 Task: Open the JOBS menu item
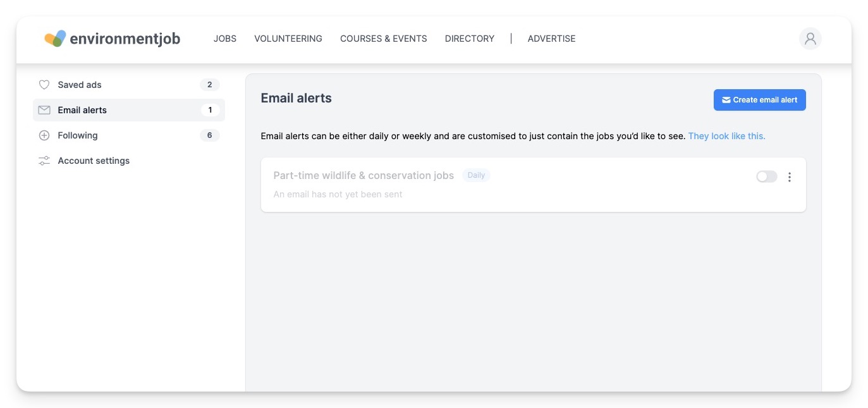225,39
